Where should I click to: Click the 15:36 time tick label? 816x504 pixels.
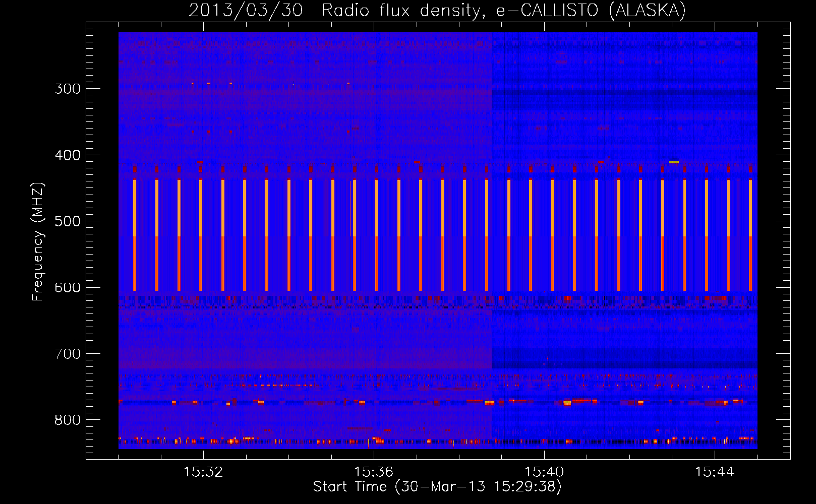pos(374,472)
